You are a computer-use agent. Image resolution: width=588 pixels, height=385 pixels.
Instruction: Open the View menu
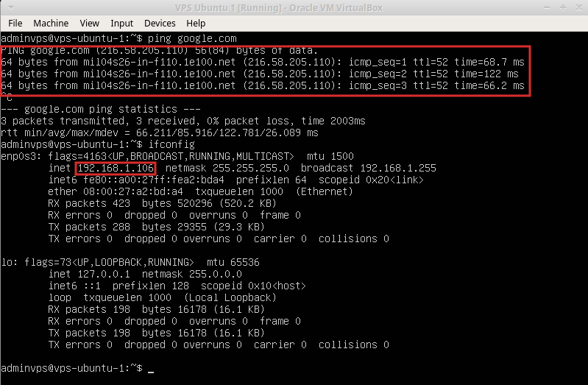[89, 24]
